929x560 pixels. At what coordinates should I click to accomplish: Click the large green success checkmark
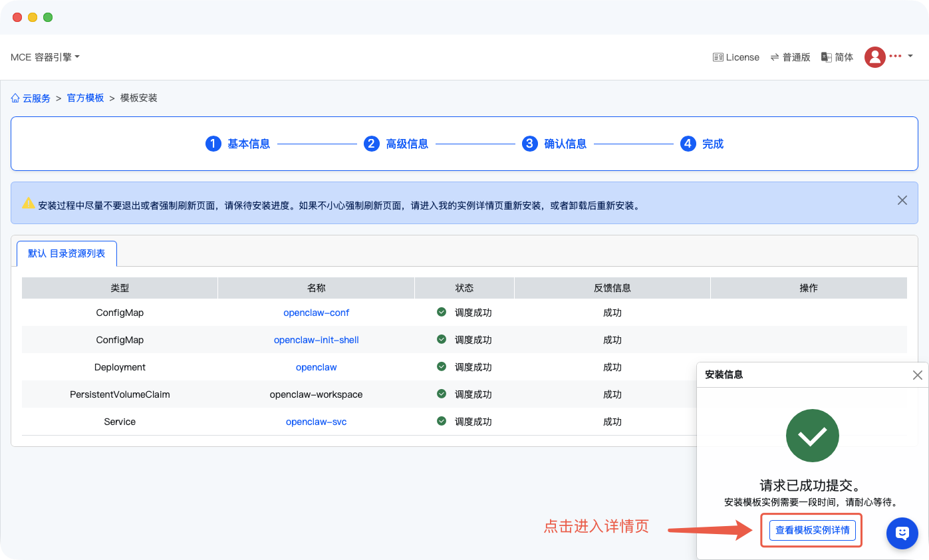pyautogui.click(x=812, y=436)
